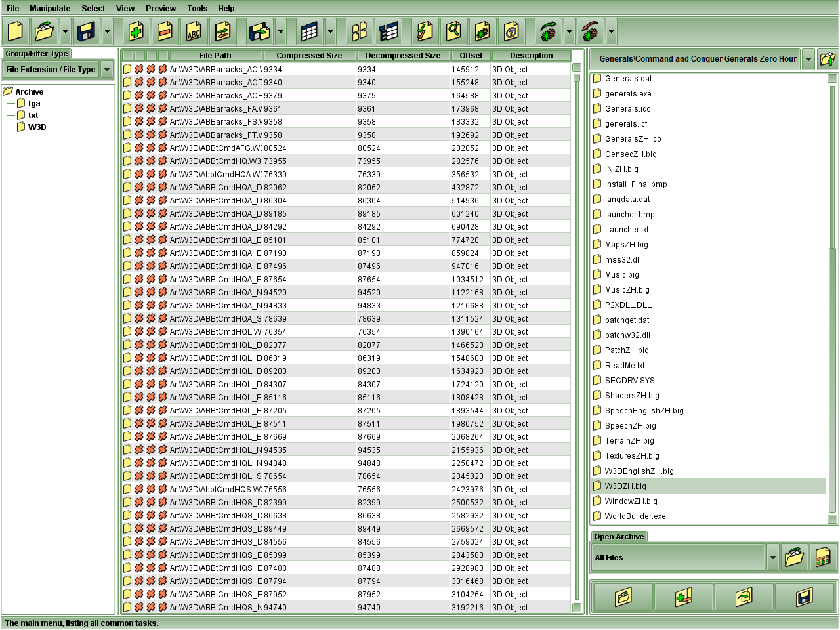Click the red arrow Undo toolbar icon
The width and height of the screenshot is (840, 630).
pyautogui.click(x=591, y=31)
